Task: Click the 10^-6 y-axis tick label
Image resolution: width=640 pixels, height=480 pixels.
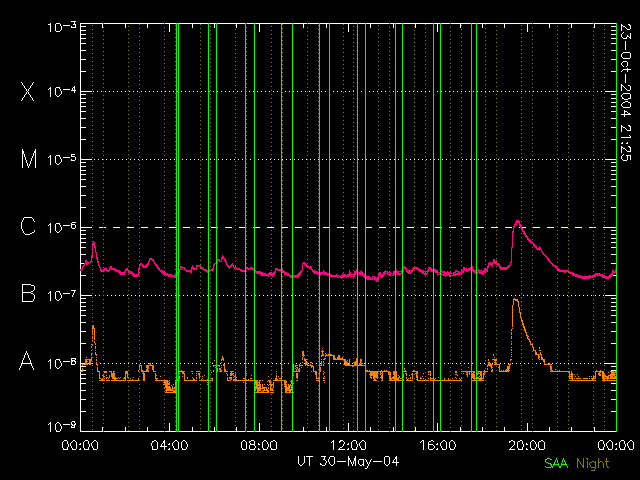Action: pos(62,227)
